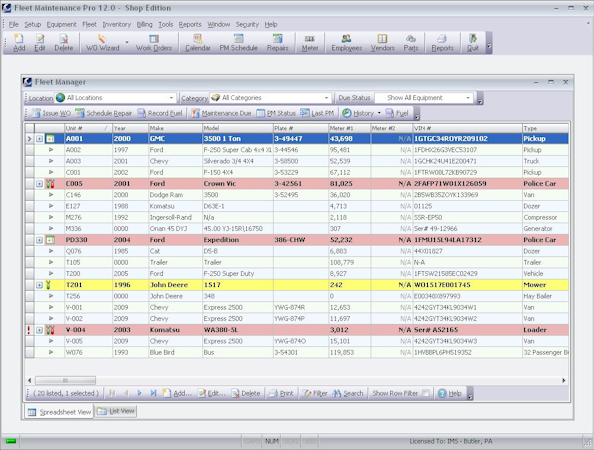The image size is (594, 450).
Task: Expand row V-004 Komatsu
Action: tap(39, 330)
